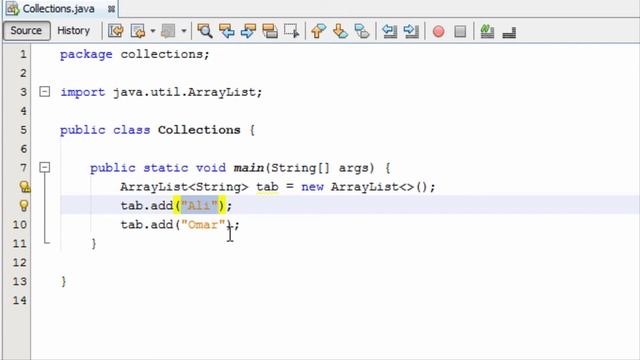Click the Java file icon on Collections.java tab
640x360 pixels.
pos(13,9)
